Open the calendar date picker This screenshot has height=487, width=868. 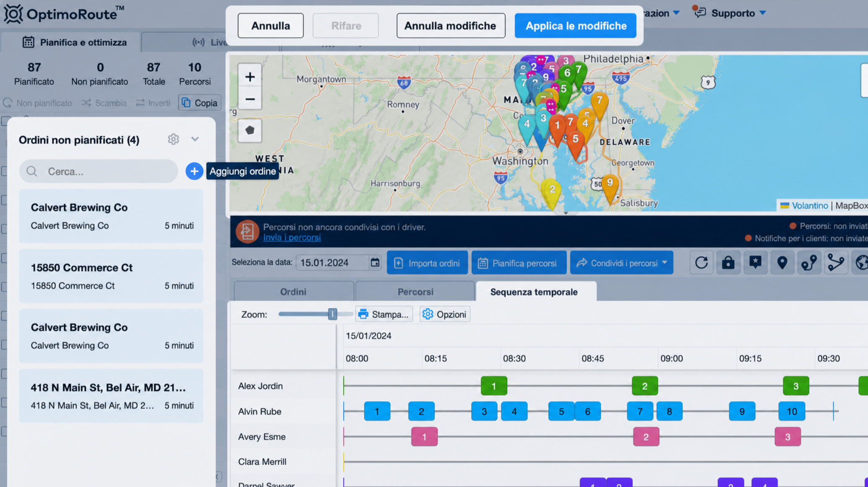[375, 263]
